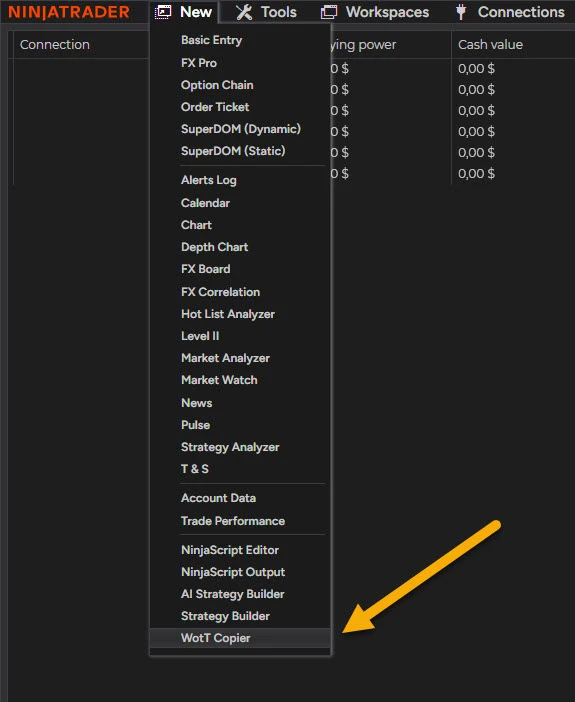Open NinjaScript Output
The height and width of the screenshot is (702, 575).
pyautogui.click(x=233, y=572)
